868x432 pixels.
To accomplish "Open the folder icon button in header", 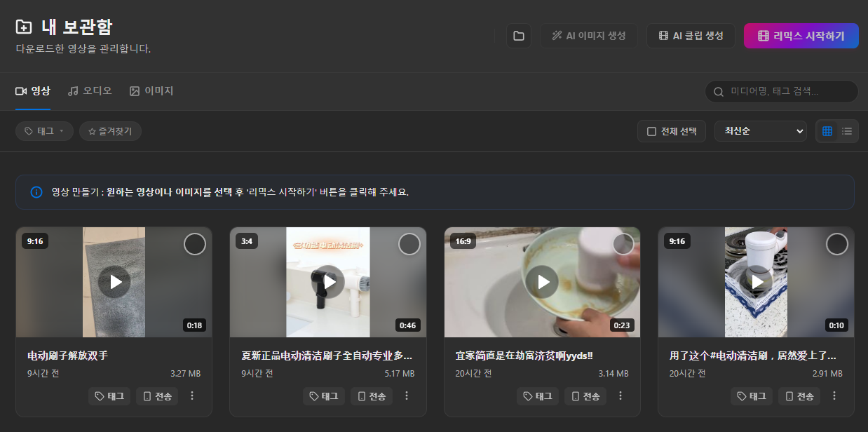I will click(519, 36).
